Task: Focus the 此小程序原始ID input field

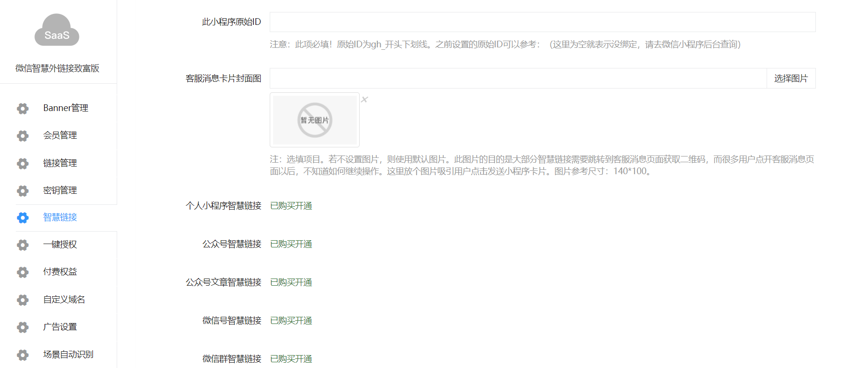Action: tap(543, 22)
